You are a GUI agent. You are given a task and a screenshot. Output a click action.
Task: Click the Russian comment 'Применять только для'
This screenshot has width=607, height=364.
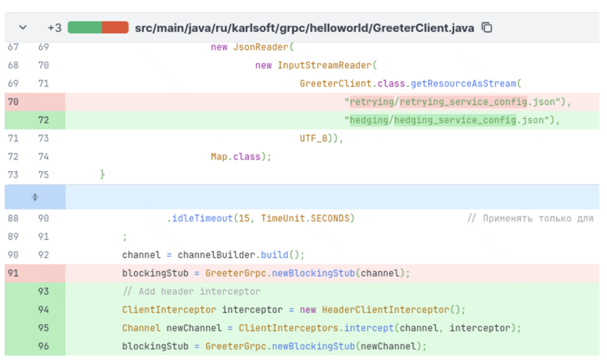[x=530, y=218]
